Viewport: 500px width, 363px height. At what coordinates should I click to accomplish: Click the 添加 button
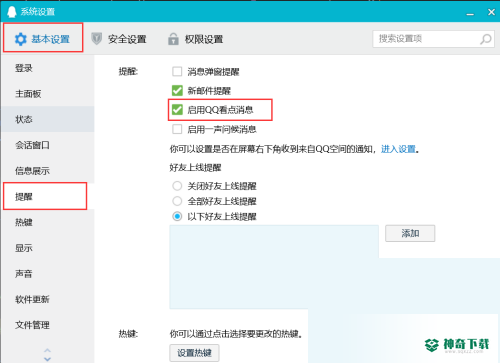click(410, 233)
